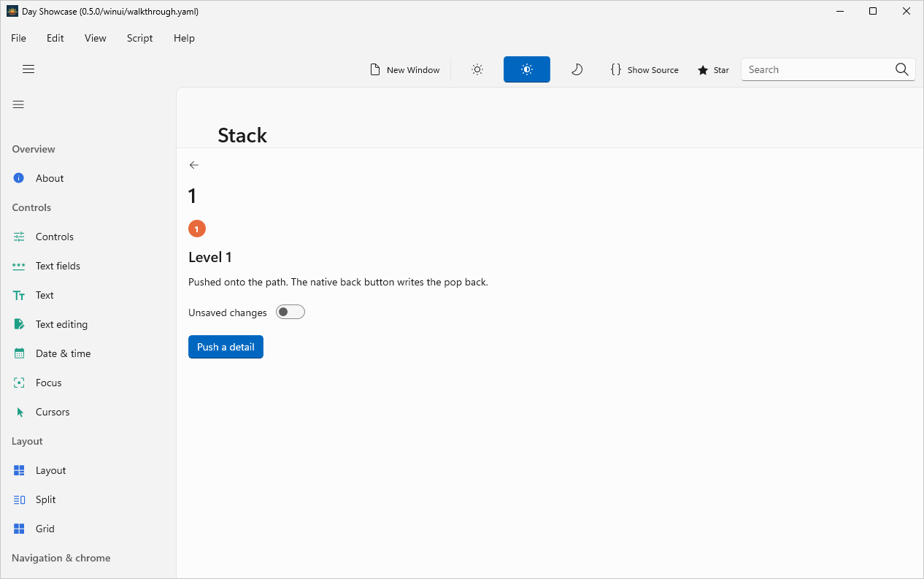This screenshot has width=924, height=579.
Task: Click the Cursors pointer icon
Action: coord(20,412)
